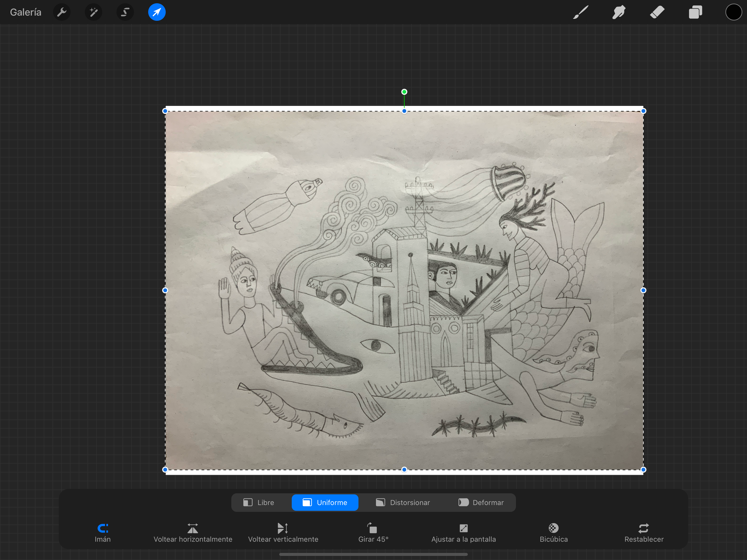Choose the Deformar transform mode

click(481, 502)
